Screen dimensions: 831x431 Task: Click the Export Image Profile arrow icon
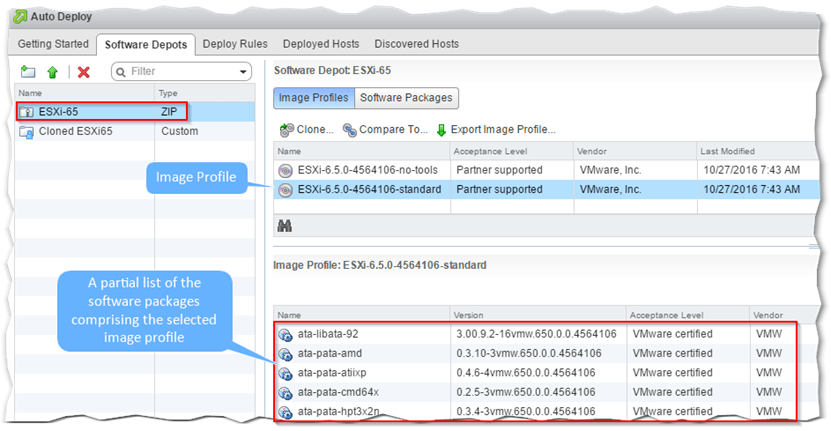point(441,130)
